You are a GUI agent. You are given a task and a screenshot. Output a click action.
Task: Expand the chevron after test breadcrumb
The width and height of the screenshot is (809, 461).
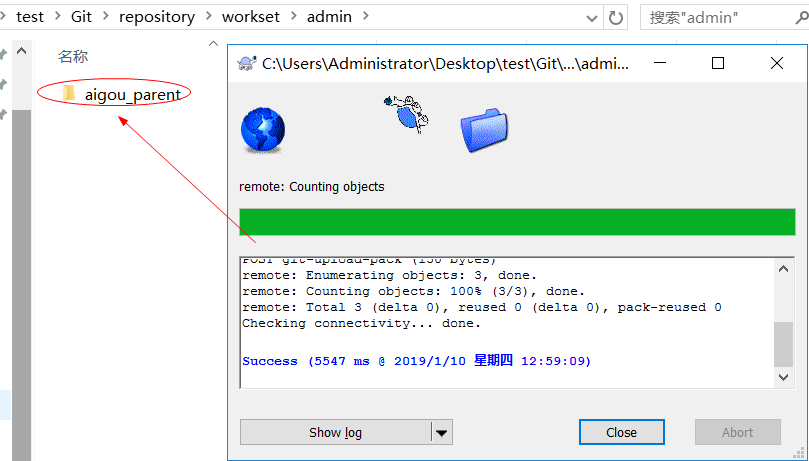point(58,17)
